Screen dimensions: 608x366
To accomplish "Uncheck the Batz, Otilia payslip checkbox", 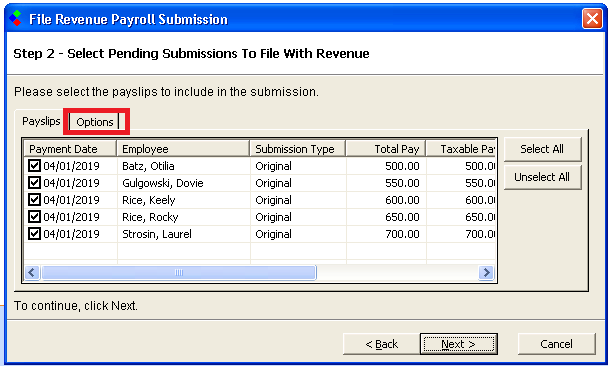I will [35, 166].
